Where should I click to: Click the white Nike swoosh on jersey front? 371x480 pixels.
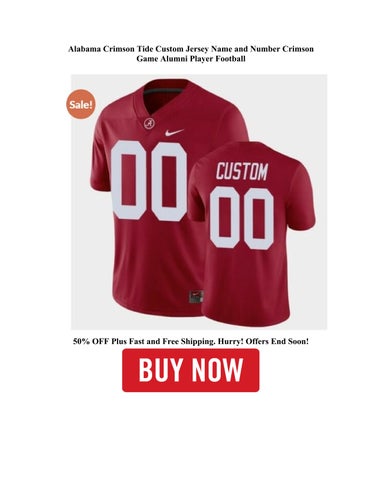click(x=174, y=132)
